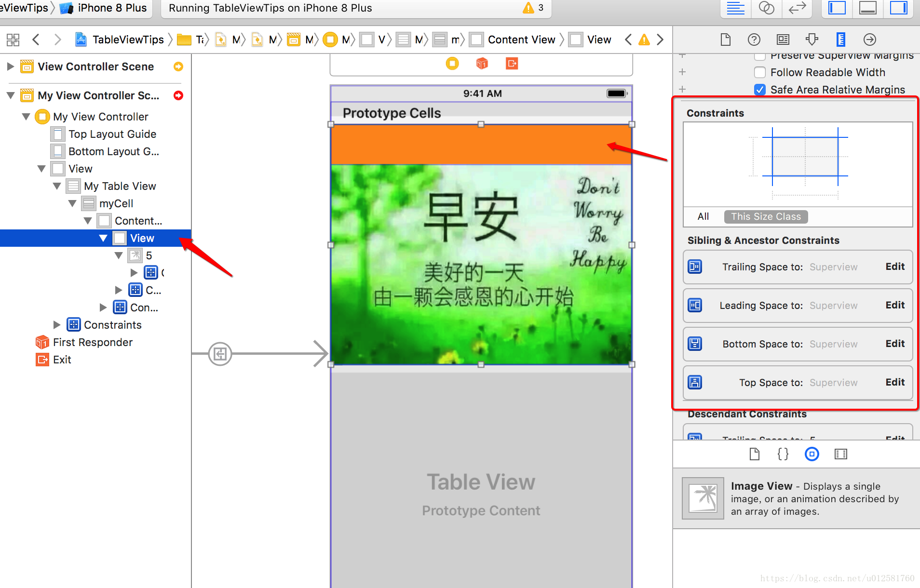Select Image View in object library
Viewport: 920px width, 588px height.
[x=796, y=498]
